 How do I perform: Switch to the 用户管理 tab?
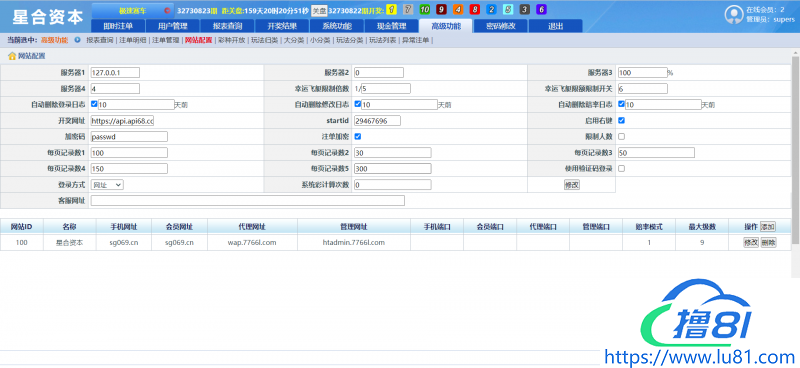[172, 26]
